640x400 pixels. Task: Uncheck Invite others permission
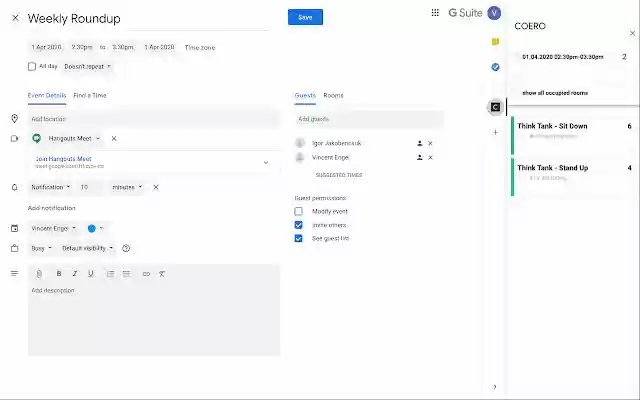click(x=298, y=225)
